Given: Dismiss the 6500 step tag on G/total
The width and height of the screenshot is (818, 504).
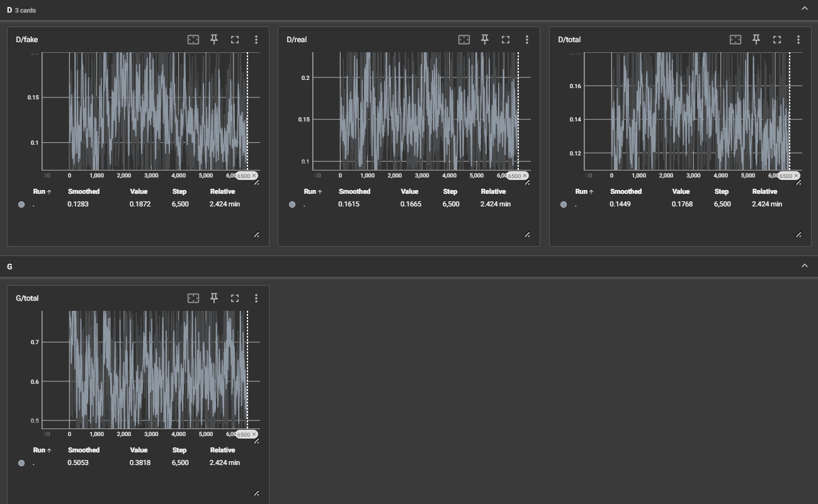Looking at the screenshot, I should coord(254,435).
